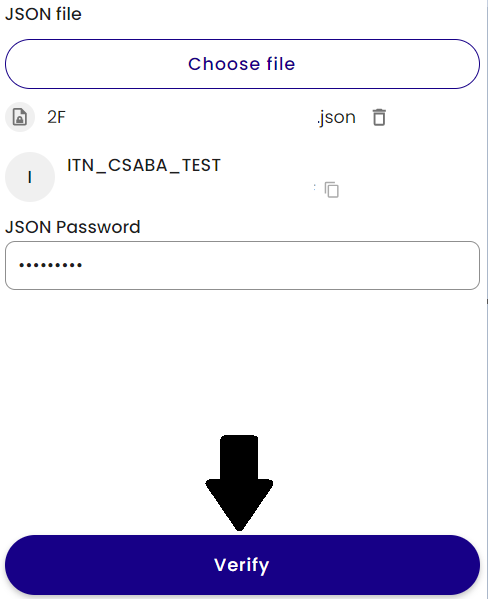This screenshot has height=599, width=488.
Task: Click the black downward arrow graphic
Action: pos(239,483)
